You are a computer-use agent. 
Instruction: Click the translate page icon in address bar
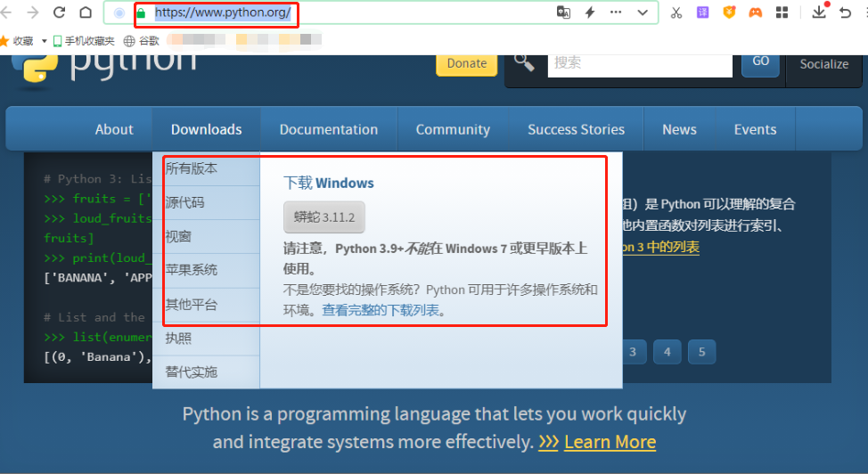[563, 12]
